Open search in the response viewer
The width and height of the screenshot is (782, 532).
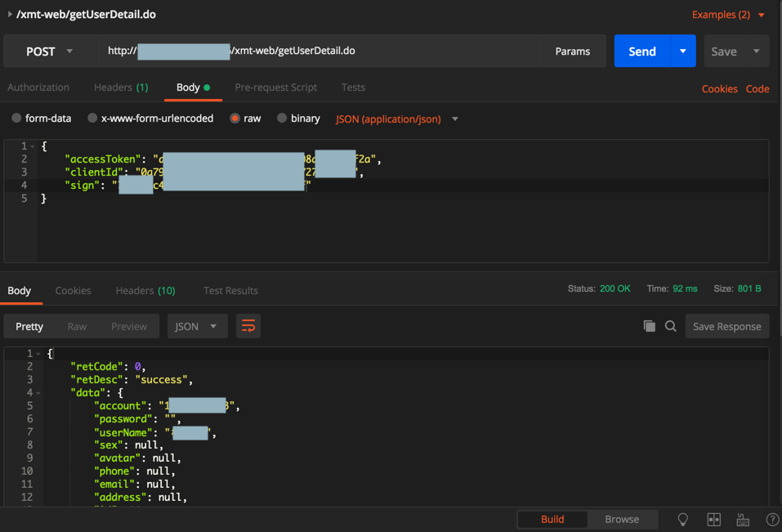pyautogui.click(x=671, y=325)
